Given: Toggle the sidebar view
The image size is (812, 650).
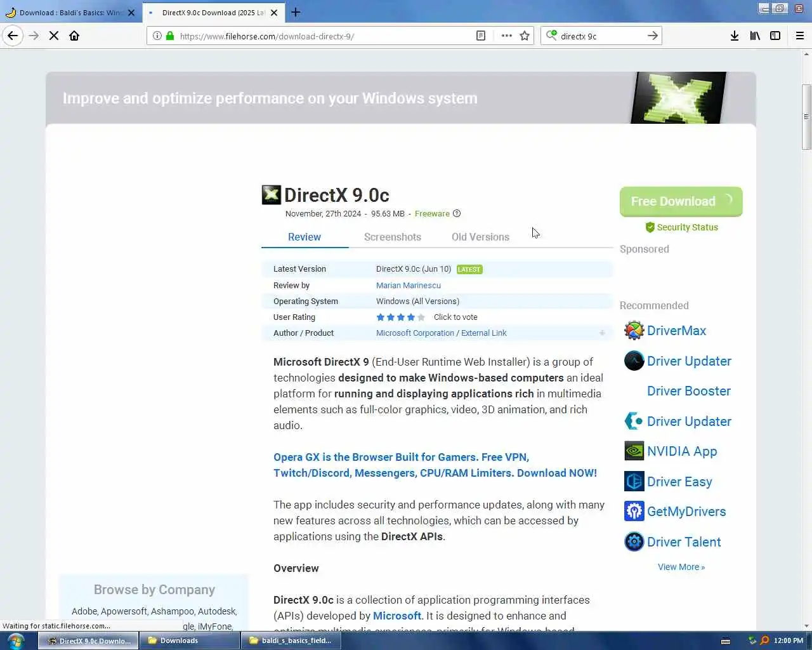Looking at the screenshot, I should point(775,36).
